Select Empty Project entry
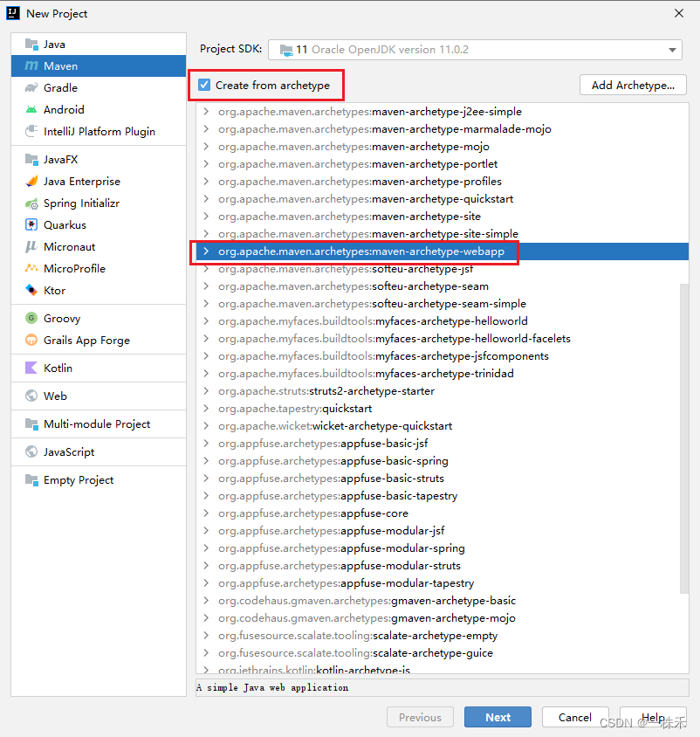This screenshot has height=737, width=700. tap(99, 480)
